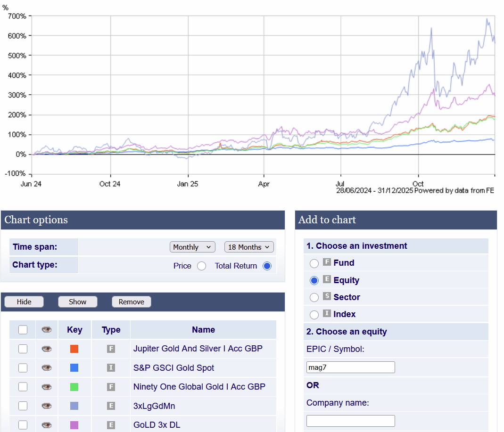Open the Monthly time span dropdown
Screen dimensions: 504x432
[x=192, y=247]
